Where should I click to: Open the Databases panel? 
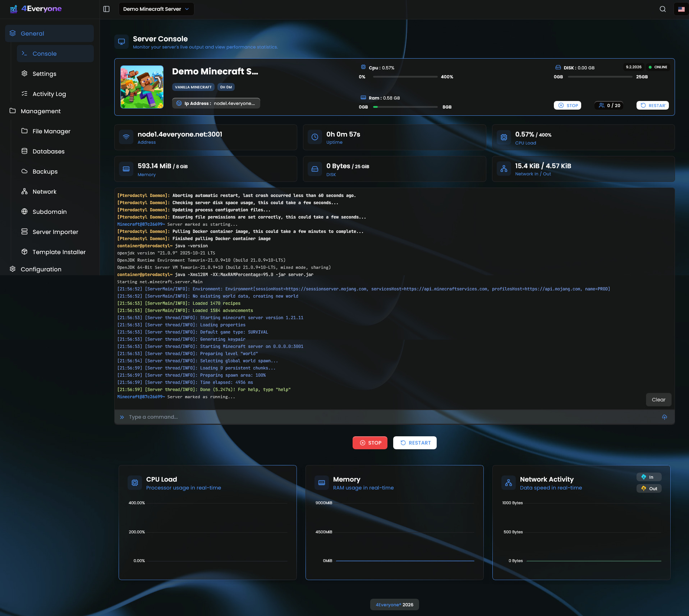tap(48, 151)
